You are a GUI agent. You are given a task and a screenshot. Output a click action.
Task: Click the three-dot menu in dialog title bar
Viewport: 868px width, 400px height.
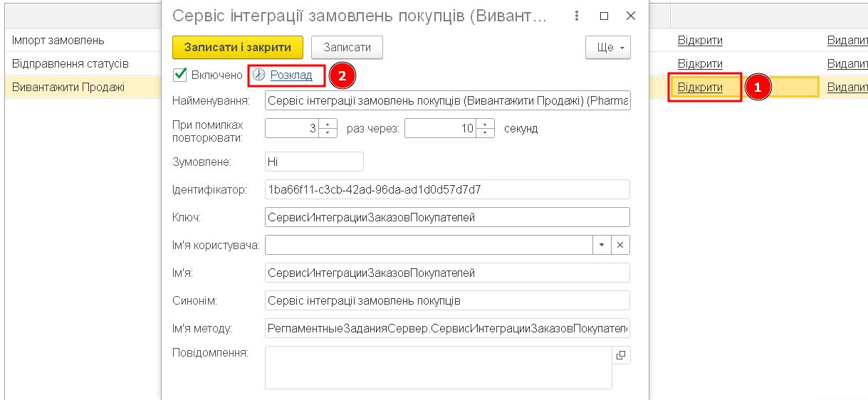pyautogui.click(x=577, y=16)
